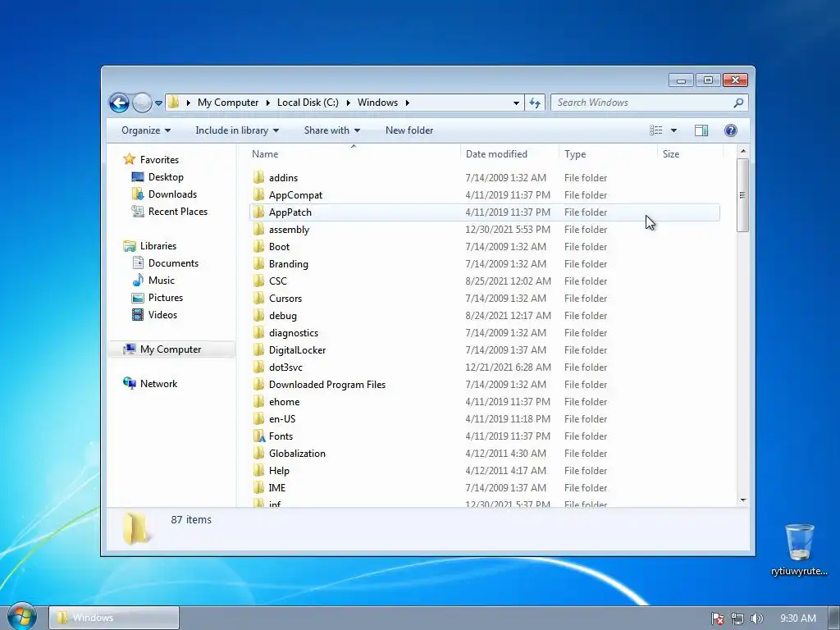Select the AppCompat folder icon
The width and height of the screenshot is (840, 630).
pyautogui.click(x=258, y=194)
